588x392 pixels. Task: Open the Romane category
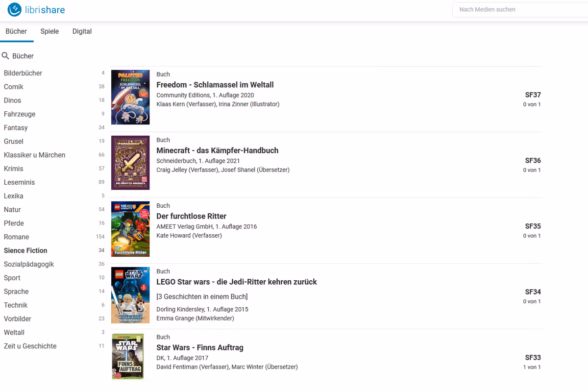tap(17, 237)
